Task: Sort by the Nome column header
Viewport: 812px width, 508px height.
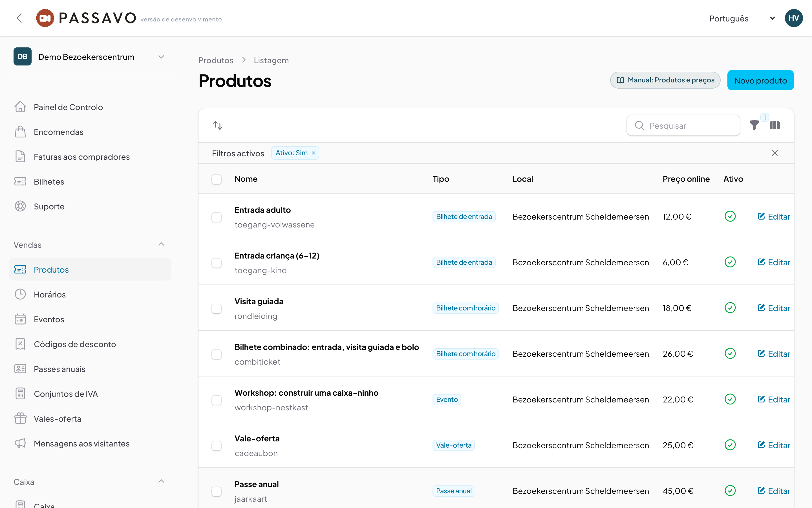Action: tap(246, 179)
